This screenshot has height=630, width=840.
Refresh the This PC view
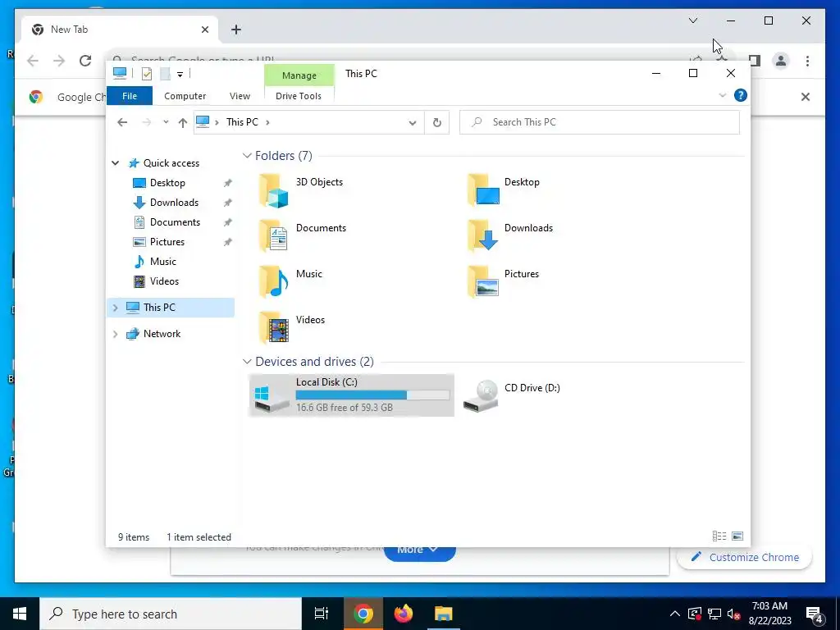click(x=437, y=123)
